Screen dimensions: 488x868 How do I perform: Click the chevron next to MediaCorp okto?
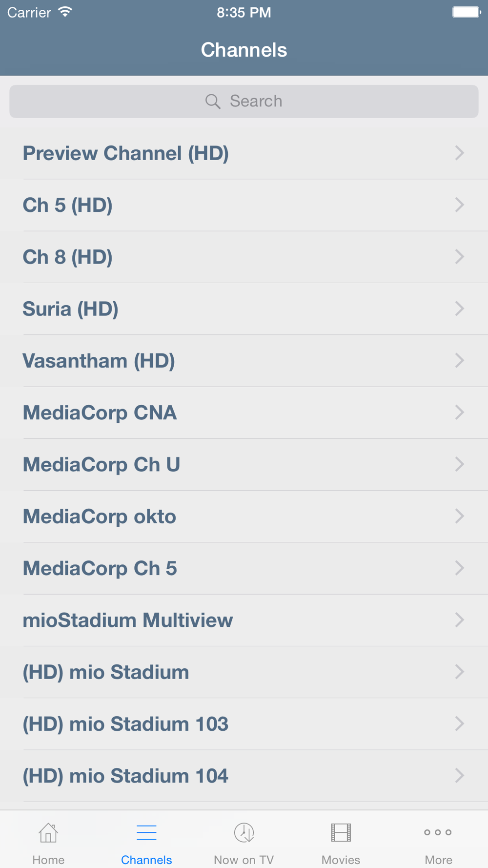[459, 516]
